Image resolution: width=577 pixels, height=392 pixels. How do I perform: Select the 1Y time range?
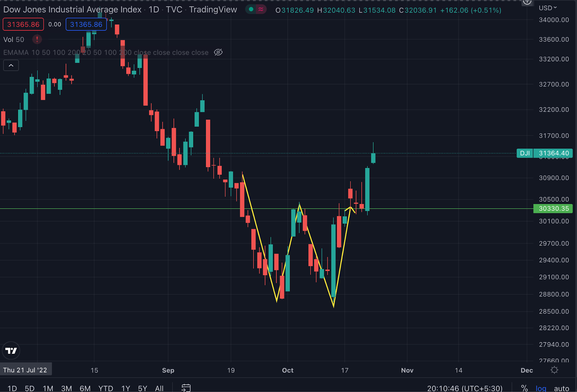click(x=125, y=388)
